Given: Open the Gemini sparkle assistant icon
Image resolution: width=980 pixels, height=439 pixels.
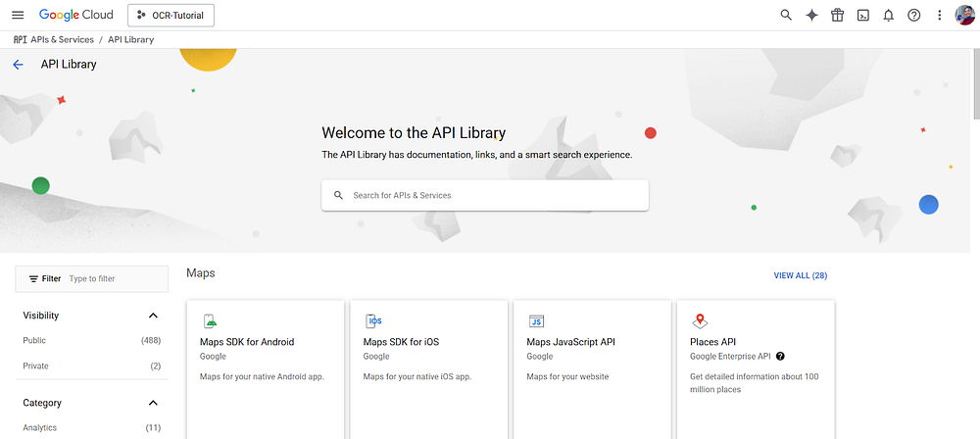Looking at the screenshot, I should pos(811,16).
